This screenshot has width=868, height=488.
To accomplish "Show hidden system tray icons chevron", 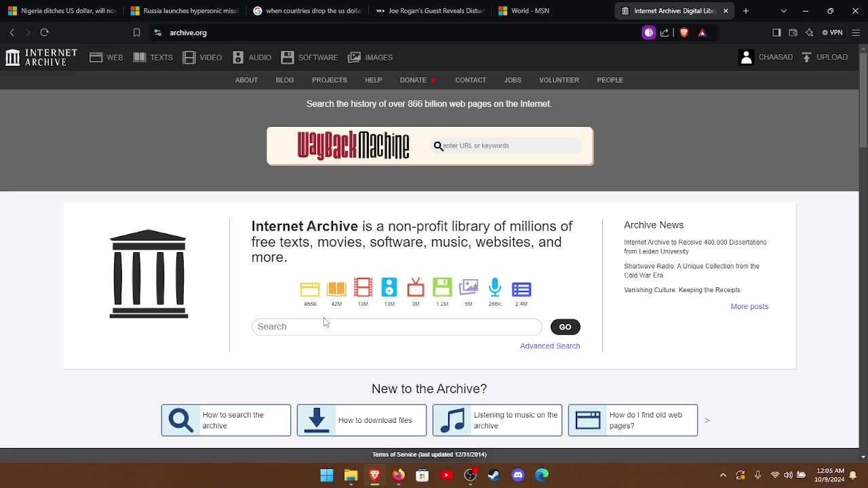I will pos(723,475).
